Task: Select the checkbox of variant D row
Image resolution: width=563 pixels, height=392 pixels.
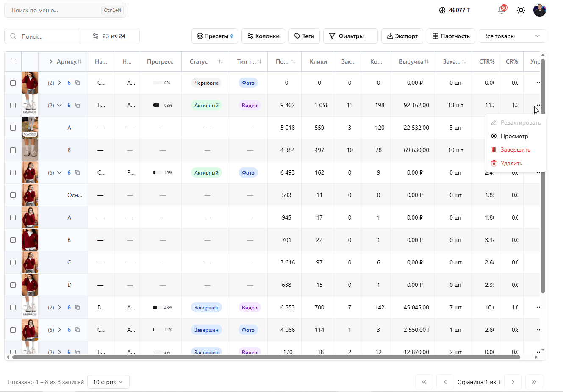Action: [x=13, y=285]
